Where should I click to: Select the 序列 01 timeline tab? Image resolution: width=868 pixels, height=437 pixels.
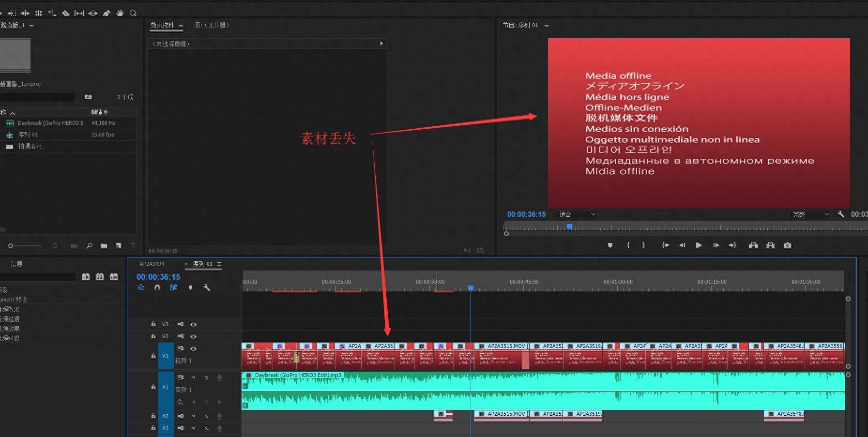click(x=203, y=264)
